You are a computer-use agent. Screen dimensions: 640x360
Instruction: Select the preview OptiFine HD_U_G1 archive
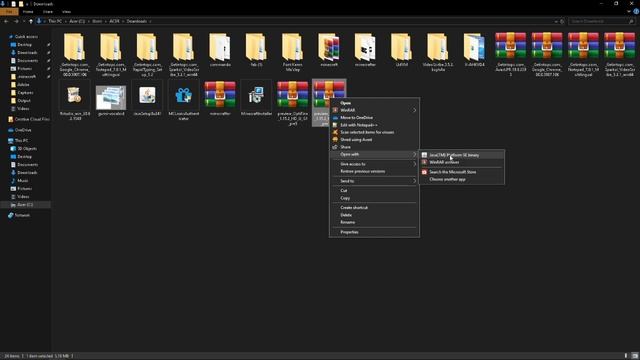coord(293,103)
